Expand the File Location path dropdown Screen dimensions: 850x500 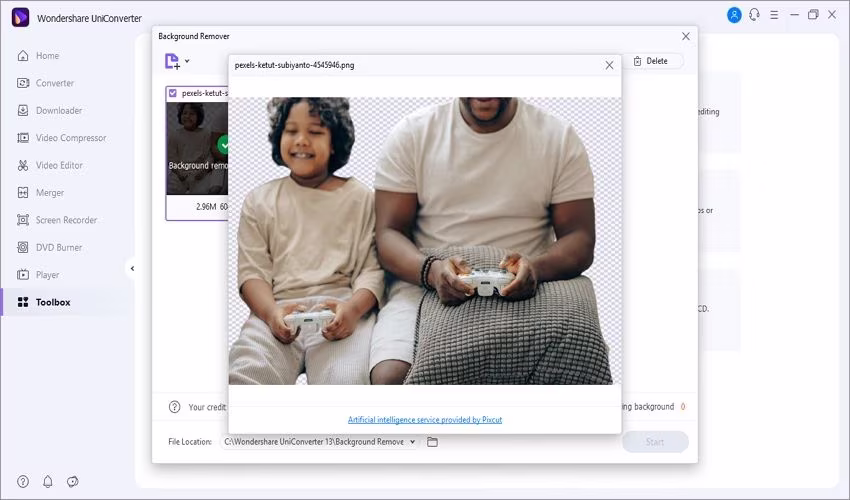click(413, 442)
